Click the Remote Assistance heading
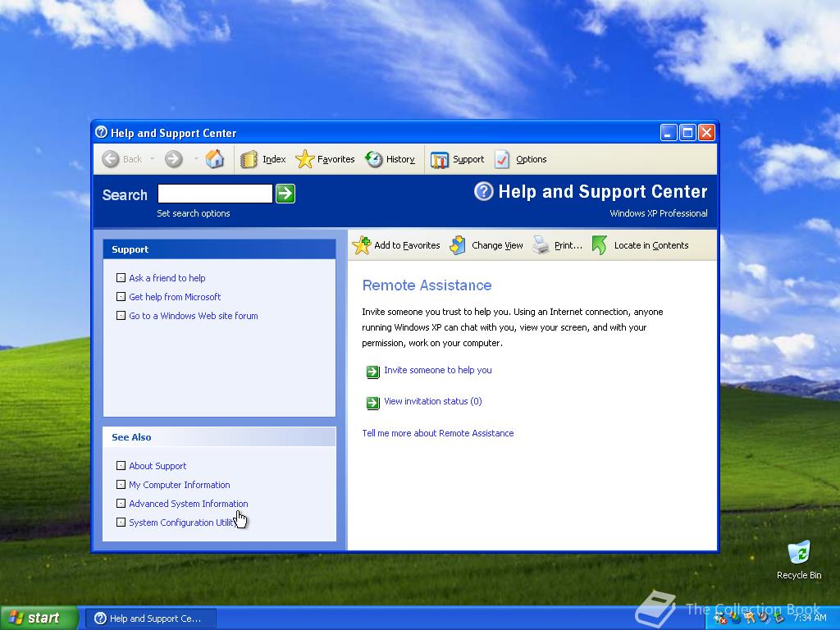Screen dimensions: 840x630 (x=427, y=285)
